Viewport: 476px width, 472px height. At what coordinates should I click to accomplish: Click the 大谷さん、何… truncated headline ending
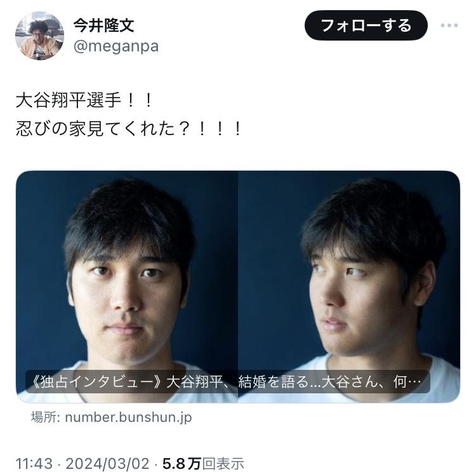[x=371, y=382]
